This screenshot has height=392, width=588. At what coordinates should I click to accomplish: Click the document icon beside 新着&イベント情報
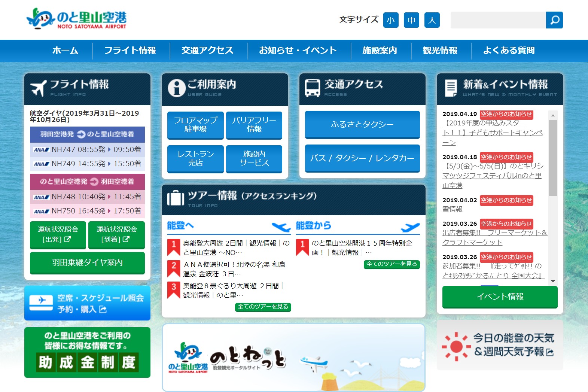click(451, 88)
